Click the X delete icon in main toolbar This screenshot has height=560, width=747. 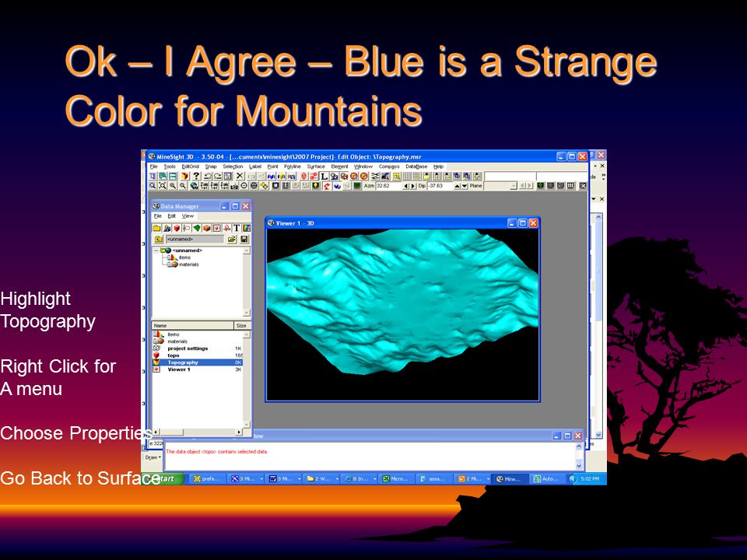[x=240, y=177]
